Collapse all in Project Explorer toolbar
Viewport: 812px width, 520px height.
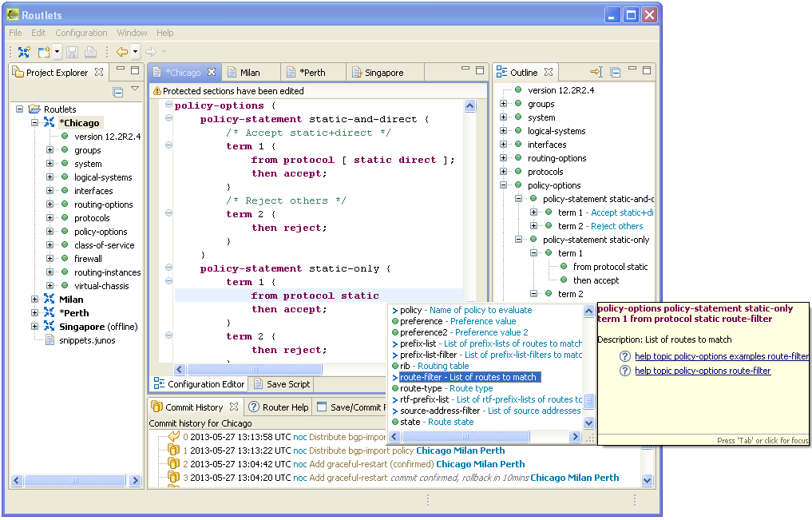click(x=118, y=92)
